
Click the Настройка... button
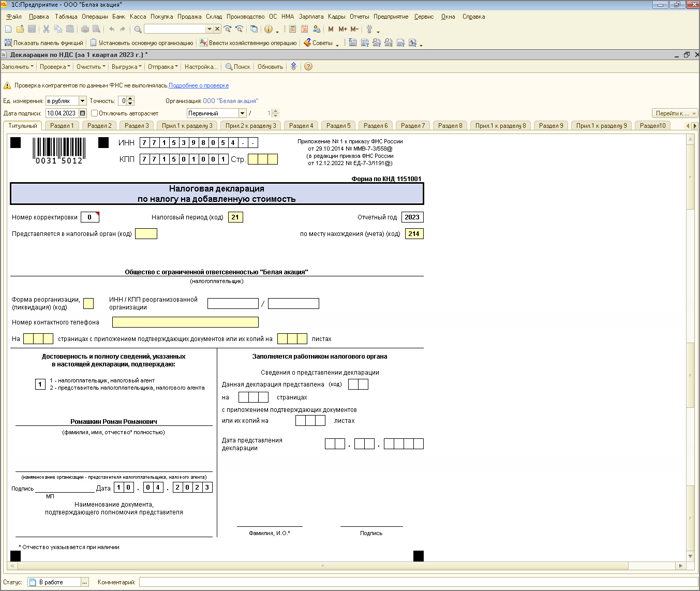[x=201, y=67]
